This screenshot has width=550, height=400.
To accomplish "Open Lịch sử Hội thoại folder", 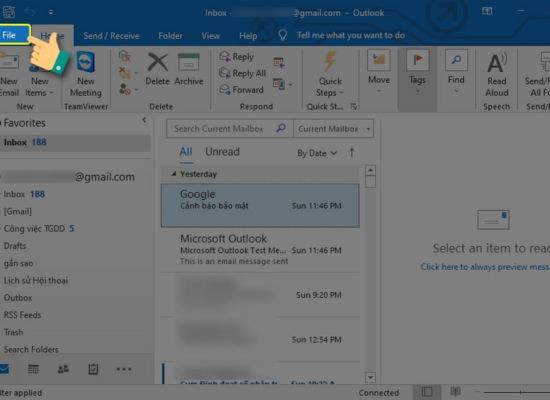I will pyautogui.click(x=75, y=280).
